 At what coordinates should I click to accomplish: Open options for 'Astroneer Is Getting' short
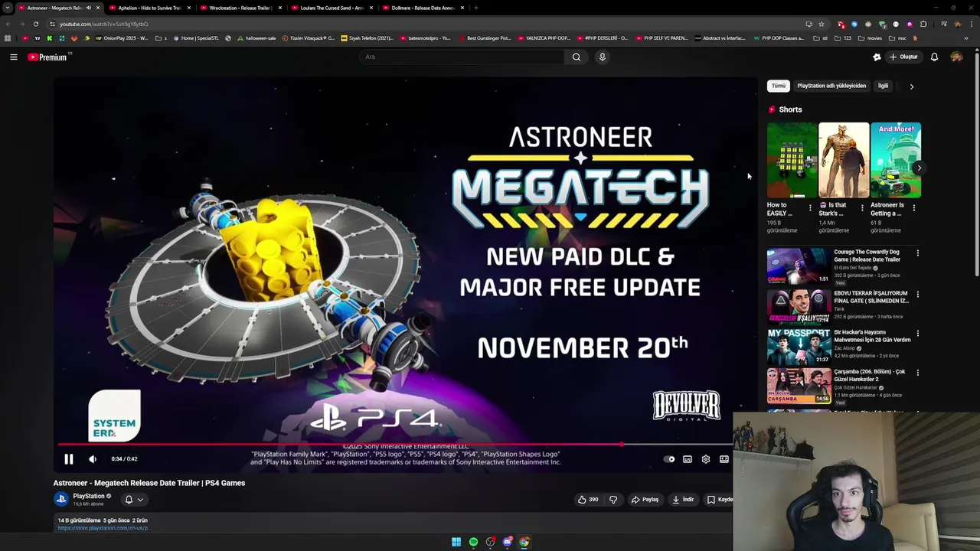pyautogui.click(x=913, y=208)
